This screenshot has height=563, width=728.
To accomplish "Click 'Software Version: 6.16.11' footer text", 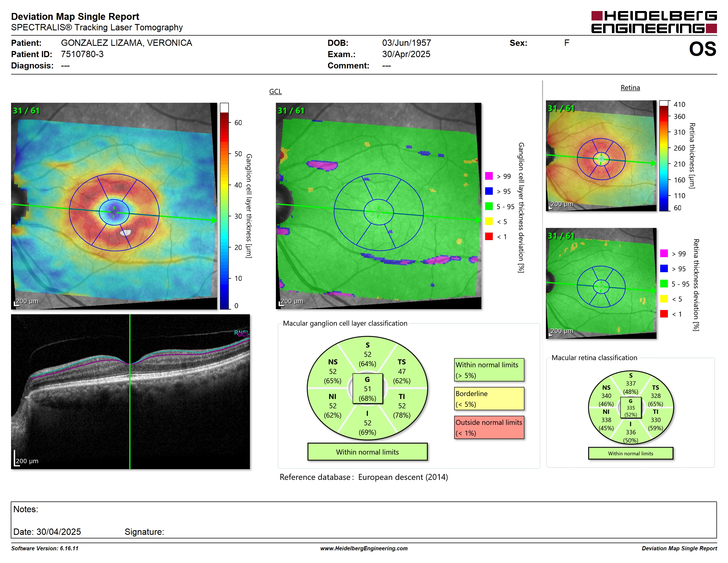I will tap(45, 548).
